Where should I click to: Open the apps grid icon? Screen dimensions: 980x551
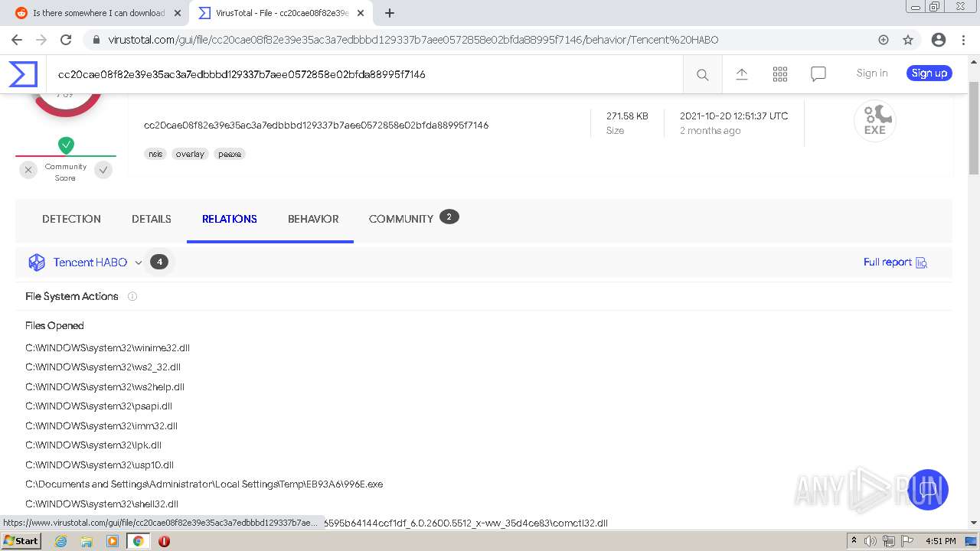[x=780, y=74]
